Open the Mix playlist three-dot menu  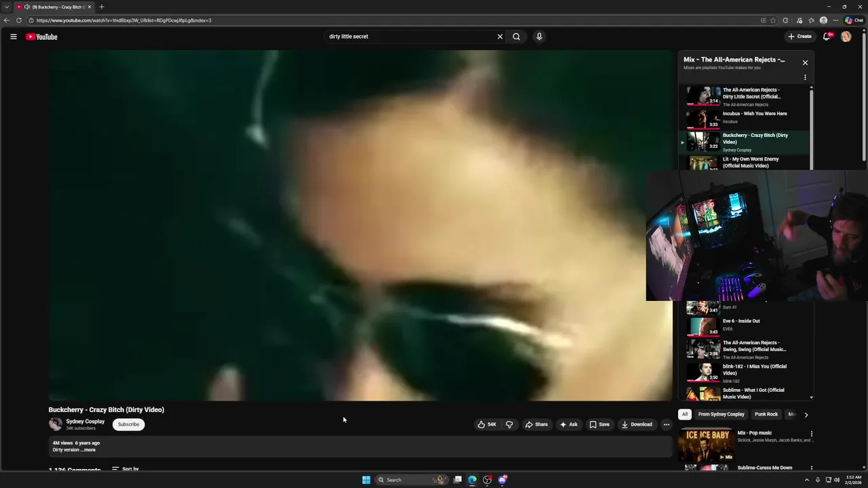pos(805,77)
